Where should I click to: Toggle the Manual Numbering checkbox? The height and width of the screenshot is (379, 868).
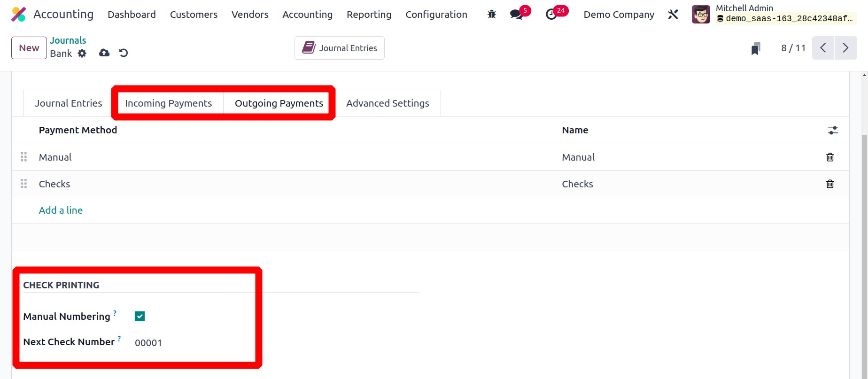(x=139, y=317)
